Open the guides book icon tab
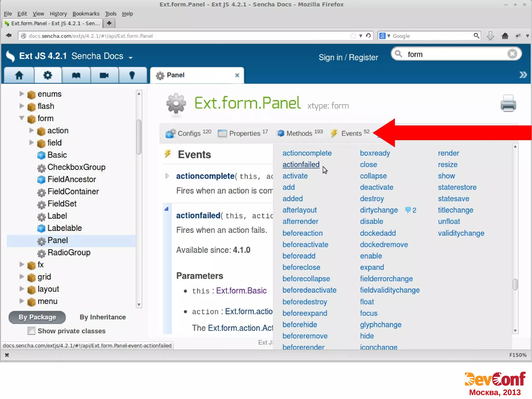Image resolution: width=532 pixels, height=399 pixels. coord(76,75)
